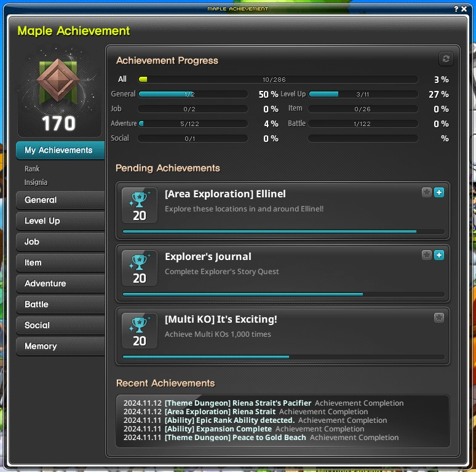Switch to the Battle category
476x472 pixels.
click(x=60, y=304)
